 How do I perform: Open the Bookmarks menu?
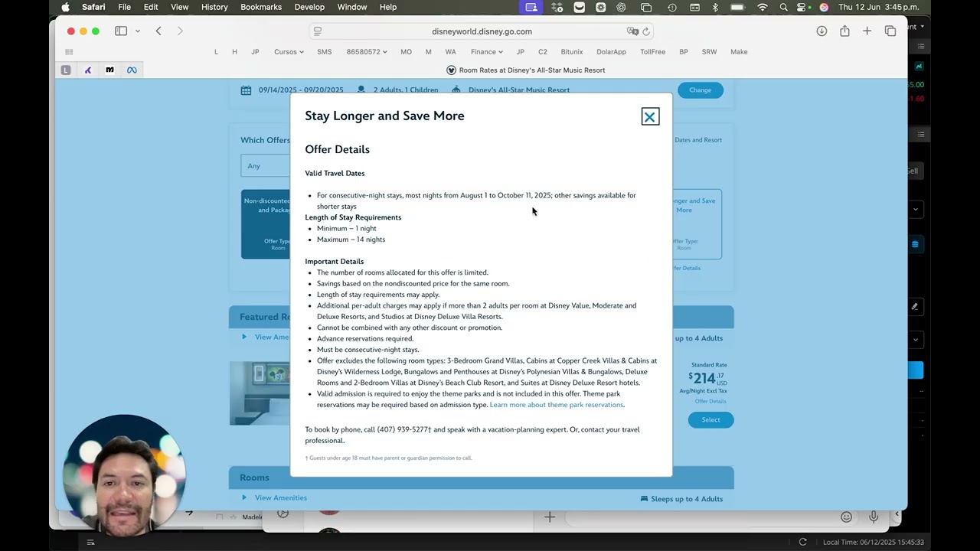click(x=261, y=8)
